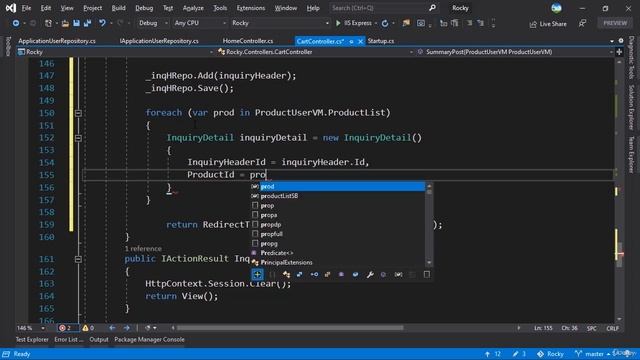Switch to the Startup.cs tab
Screen dimensions: 640x360
[x=381, y=41]
